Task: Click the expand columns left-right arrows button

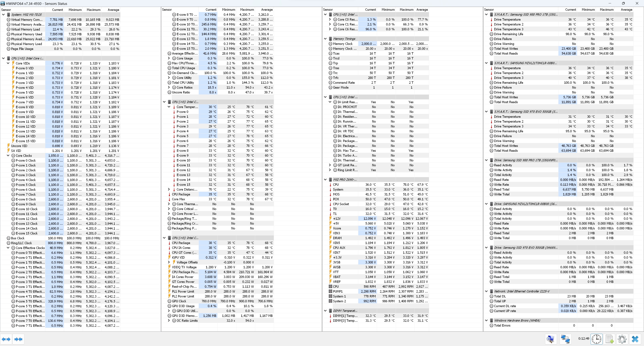Action: click(6, 339)
